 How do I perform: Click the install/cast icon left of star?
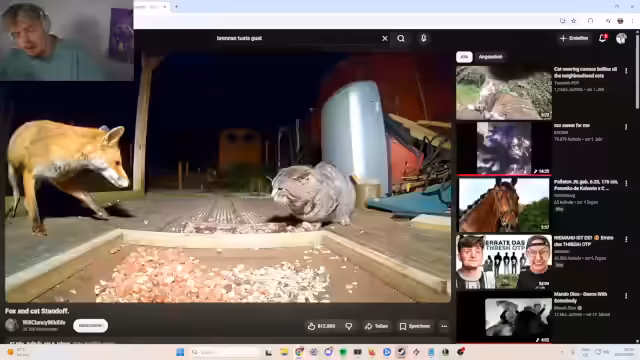coord(562,21)
